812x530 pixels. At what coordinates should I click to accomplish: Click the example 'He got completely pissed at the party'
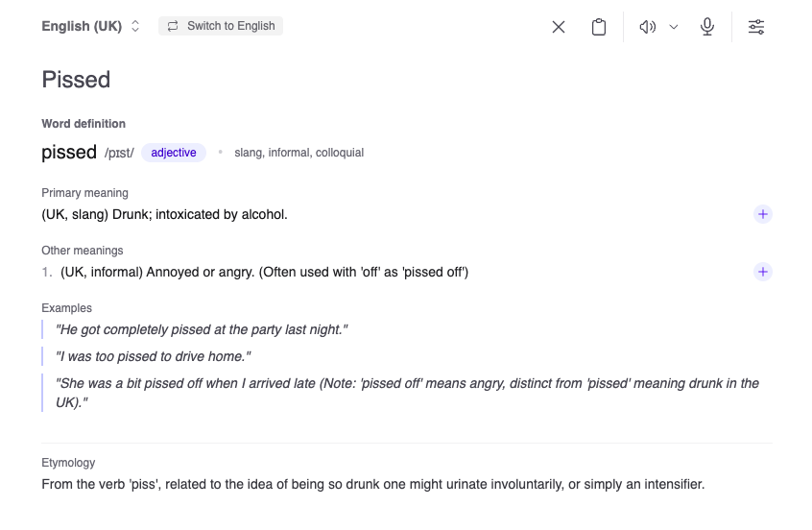pos(202,329)
